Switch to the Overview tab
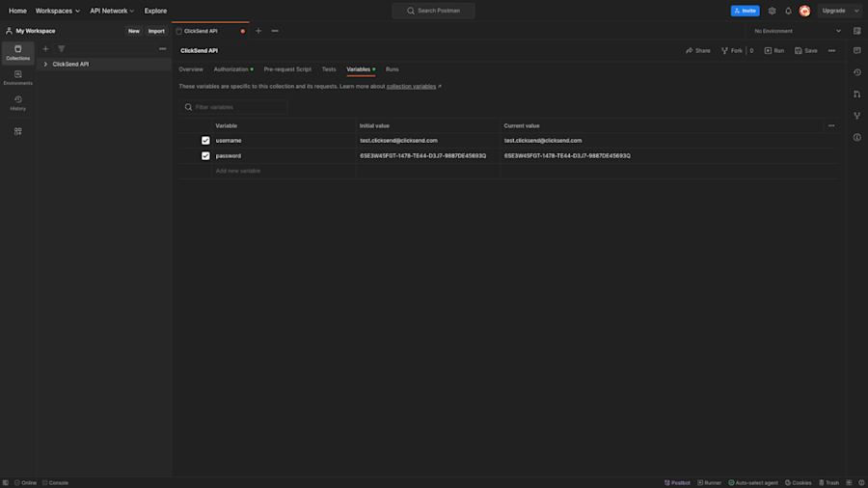 click(191, 69)
